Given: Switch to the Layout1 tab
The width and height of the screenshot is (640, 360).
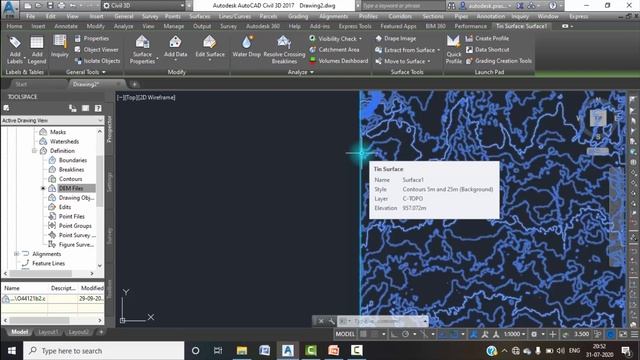Looking at the screenshot, I should pyautogui.click(x=48, y=332).
